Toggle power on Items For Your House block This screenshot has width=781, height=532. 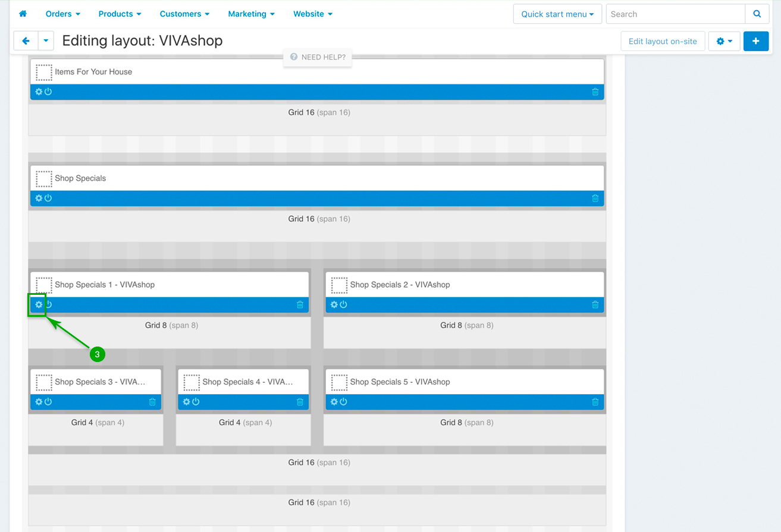(x=48, y=92)
